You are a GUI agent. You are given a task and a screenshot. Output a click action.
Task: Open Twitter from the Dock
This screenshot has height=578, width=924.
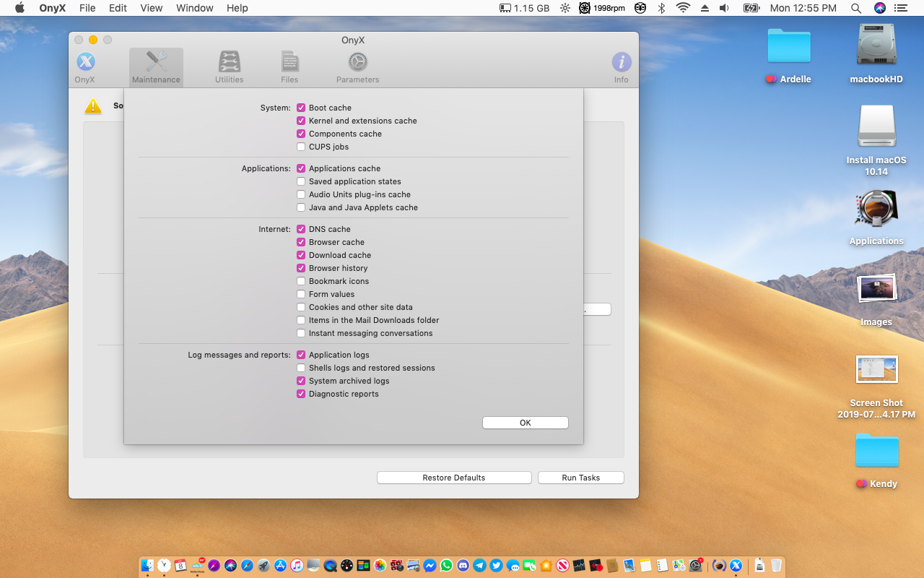[x=496, y=565]
